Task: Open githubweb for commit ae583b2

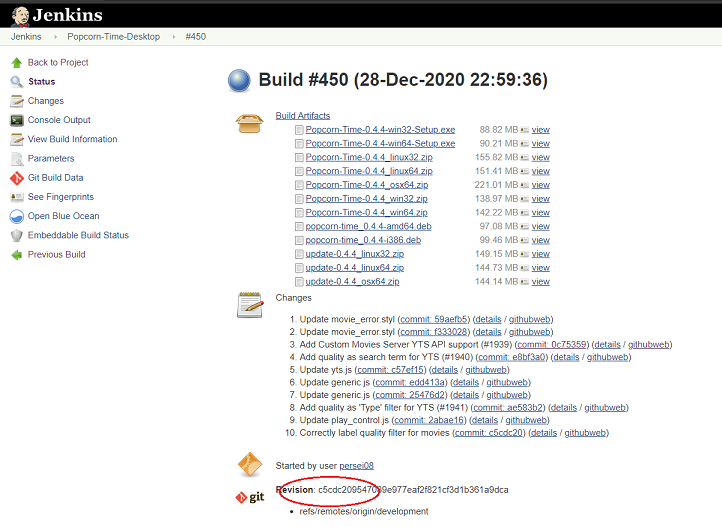Action: pos(605,408)
